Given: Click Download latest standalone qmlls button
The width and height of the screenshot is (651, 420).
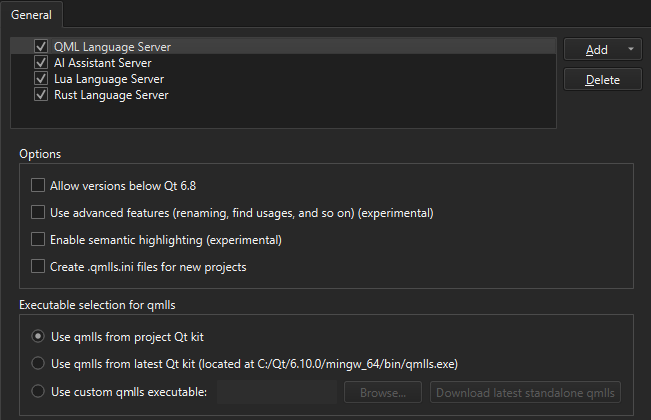Looking at the screenshot, I should point(526,392).
